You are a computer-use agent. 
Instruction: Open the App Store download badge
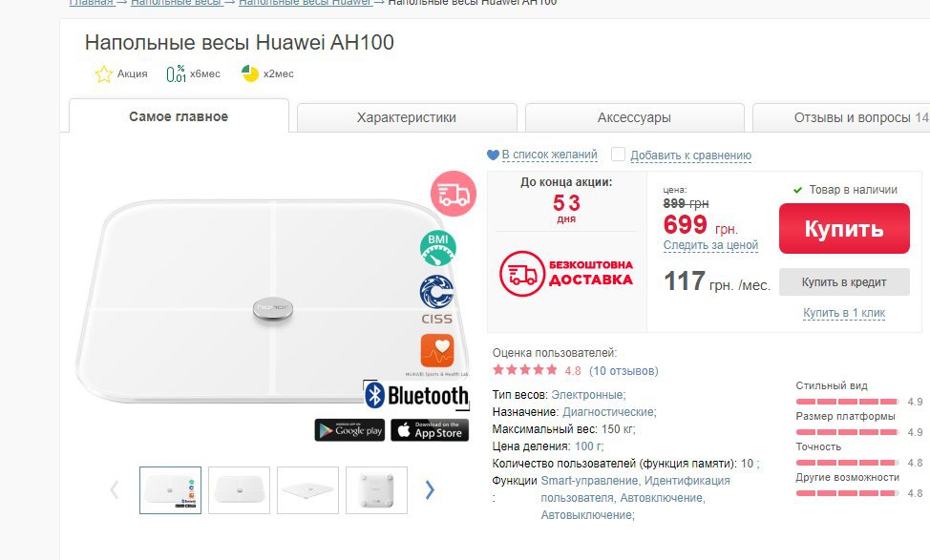coord(430,430)
